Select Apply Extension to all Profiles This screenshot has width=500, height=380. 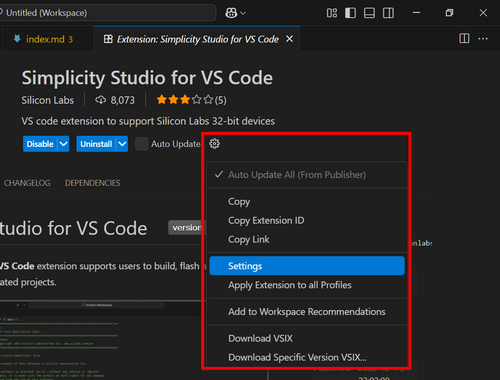[x=307, y=285]
